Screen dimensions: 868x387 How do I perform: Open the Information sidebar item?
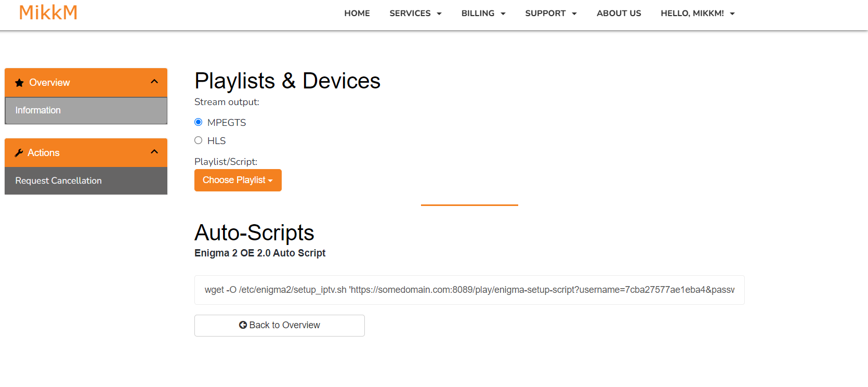(x=86, y=110)
